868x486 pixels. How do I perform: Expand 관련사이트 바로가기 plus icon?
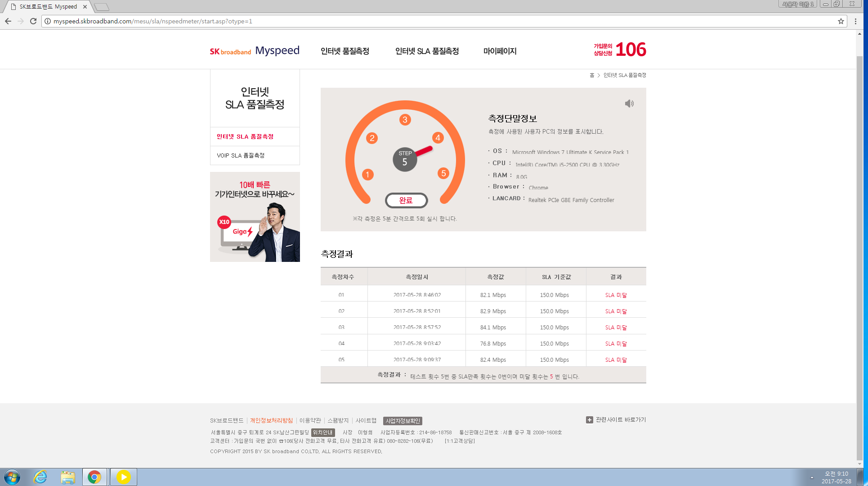(589, 420)
